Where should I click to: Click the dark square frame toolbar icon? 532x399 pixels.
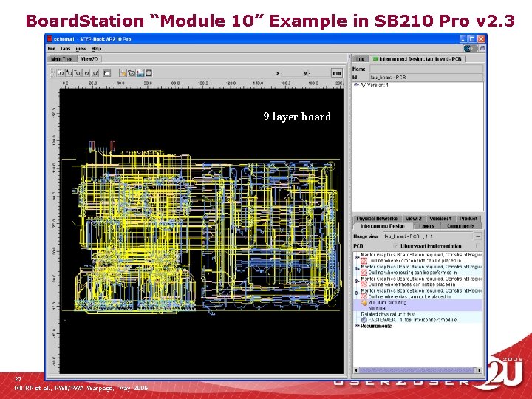click(x=149, y=72)
